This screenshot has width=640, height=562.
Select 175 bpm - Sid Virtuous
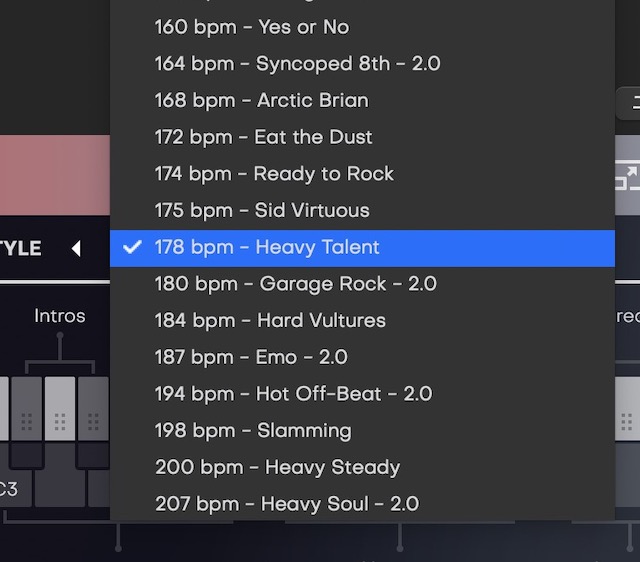point(262,210)
